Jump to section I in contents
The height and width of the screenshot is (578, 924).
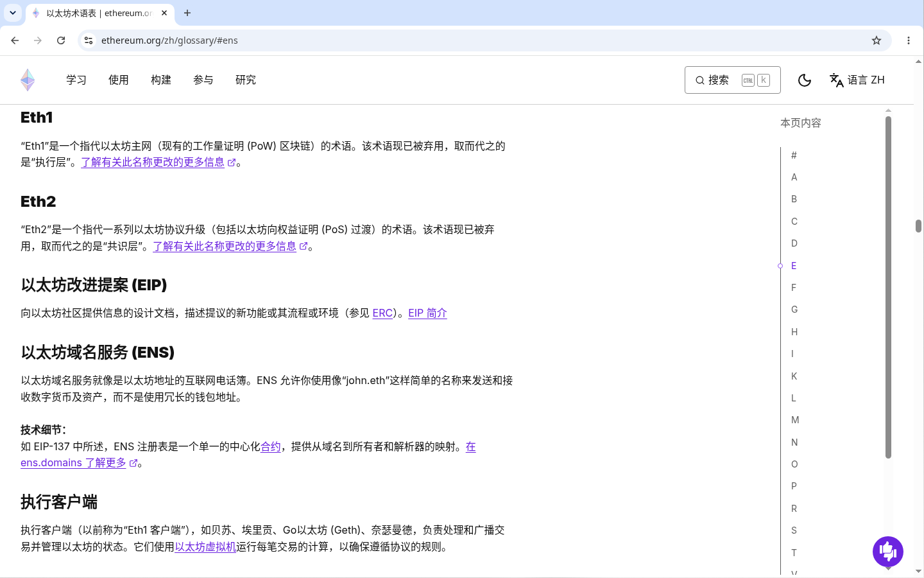tap(792, 354)
